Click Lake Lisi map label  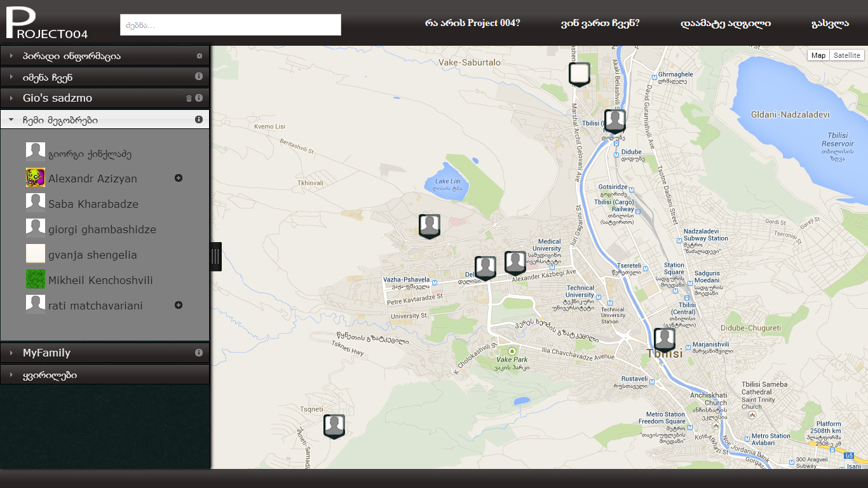447,185
